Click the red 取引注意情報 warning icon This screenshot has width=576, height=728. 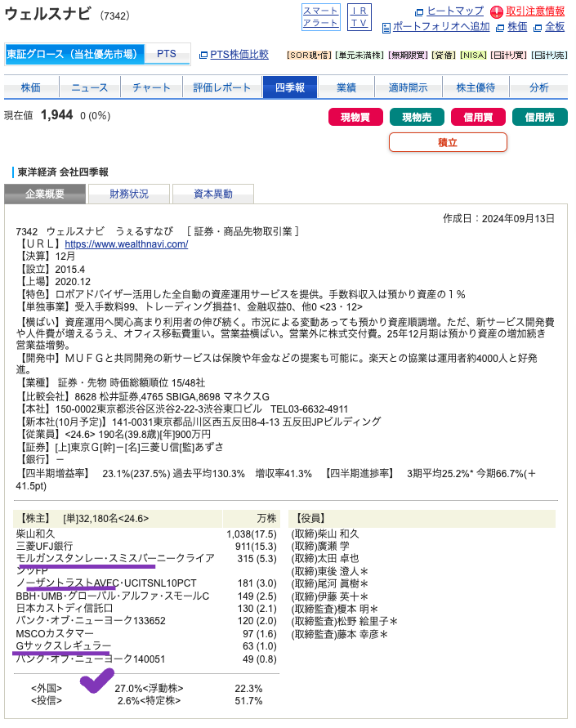[497, 11]
